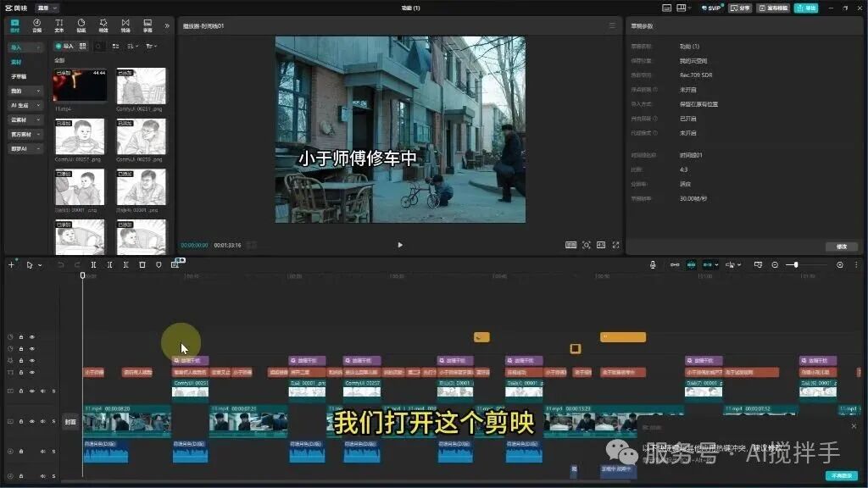Viewport: 868px width, 488px height.
Task: Click the undo arrow in the timeline toolbar
Action: click(x=61, y=265)
